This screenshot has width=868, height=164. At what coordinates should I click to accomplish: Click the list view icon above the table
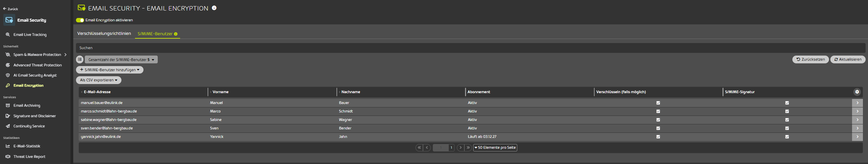pyautogui.click(x=80, y=60)
